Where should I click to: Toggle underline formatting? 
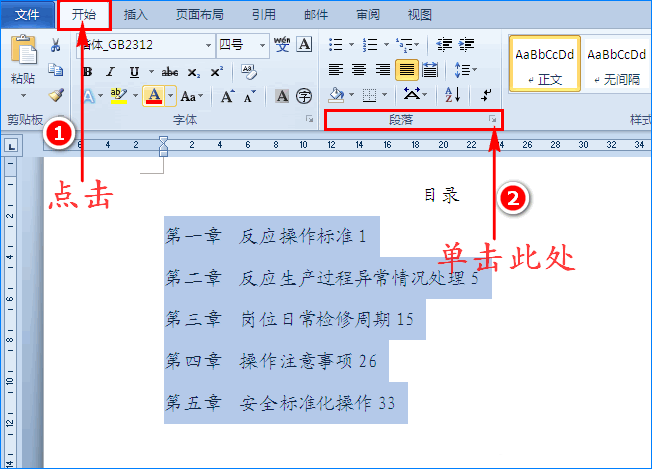134,72
